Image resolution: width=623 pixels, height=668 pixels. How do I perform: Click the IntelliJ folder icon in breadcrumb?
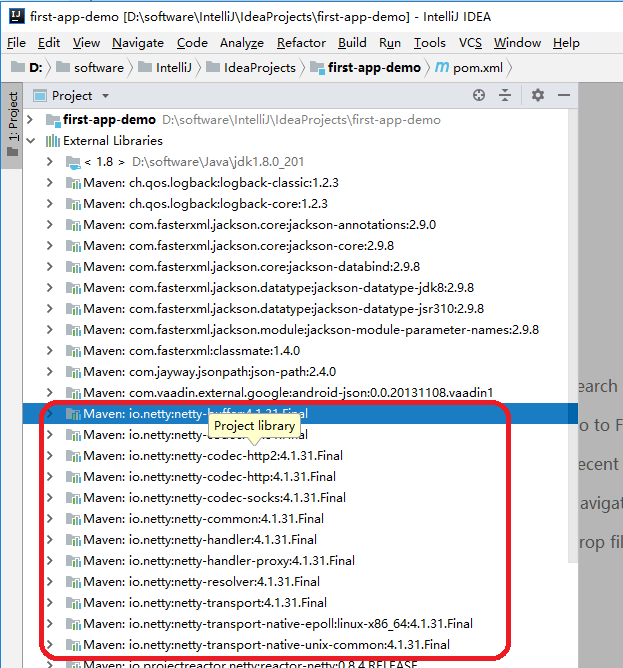145,67
